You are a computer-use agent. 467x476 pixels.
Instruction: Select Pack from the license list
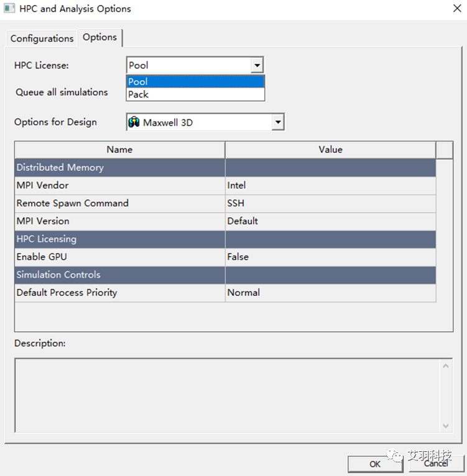click(x=195, y=94)
